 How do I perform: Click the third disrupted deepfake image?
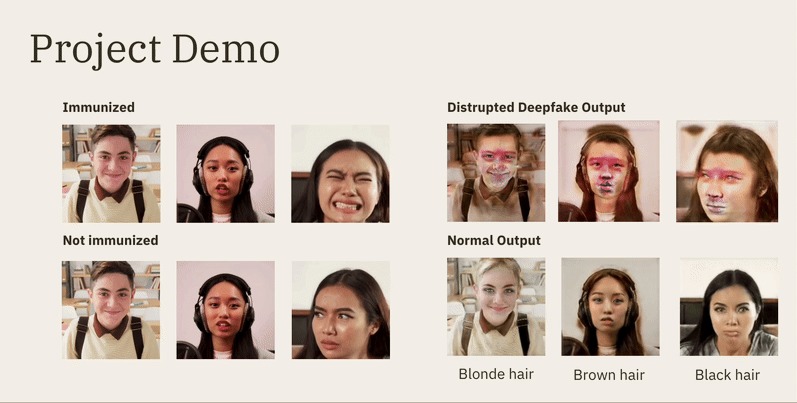click(x=727, y=171)
